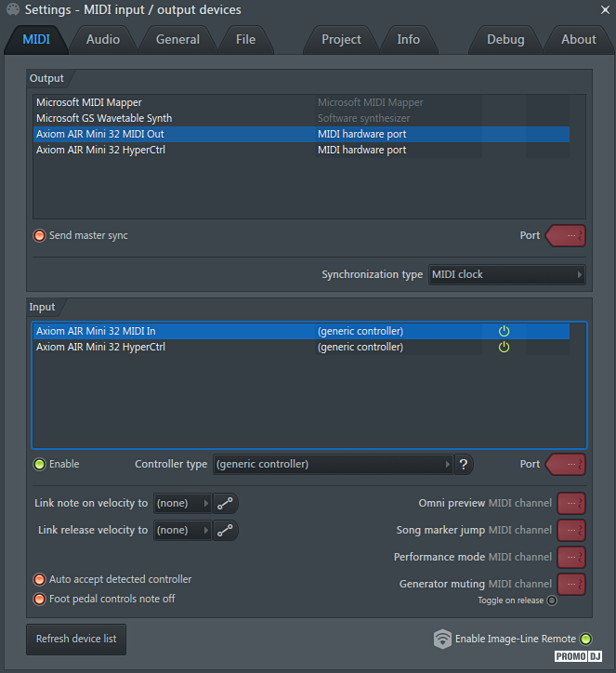
Task: Click the Generator muting MIDI channel field
Action: coord(571,584)
